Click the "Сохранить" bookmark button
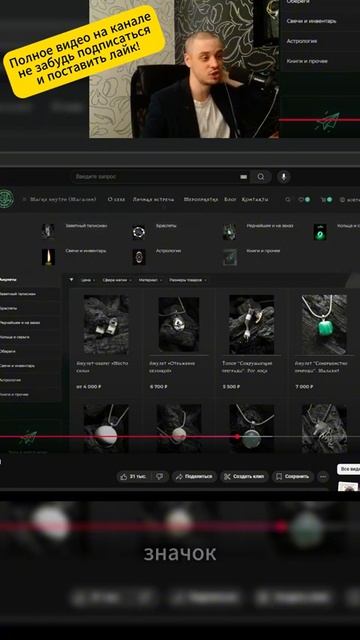 point(293,476)
